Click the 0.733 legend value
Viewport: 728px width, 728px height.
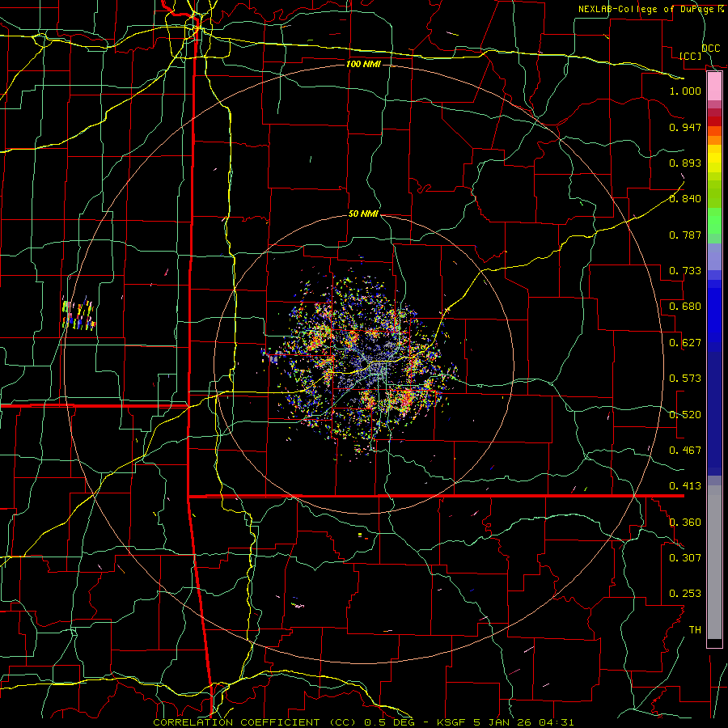[x=685, y=271]
